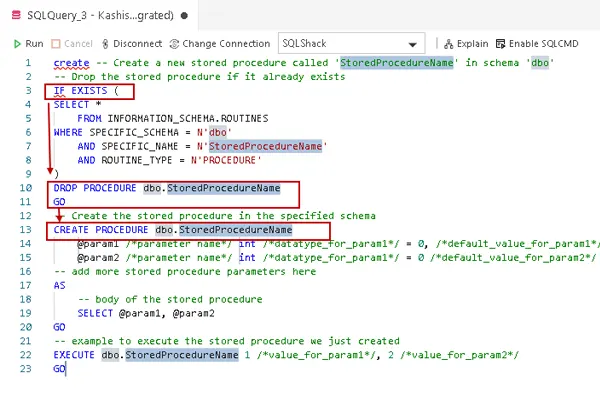
Task: Click '@param2' on line 15
Action: pos(98,258)
